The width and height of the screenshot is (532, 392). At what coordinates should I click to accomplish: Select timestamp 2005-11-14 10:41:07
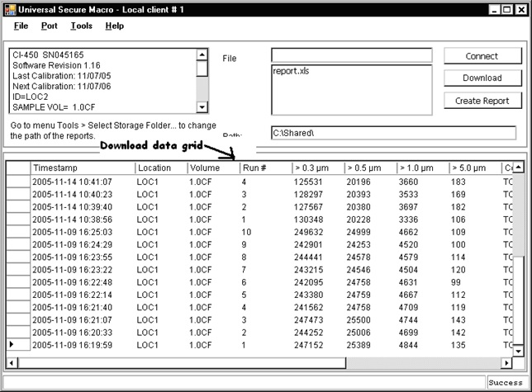click(72, 182)
